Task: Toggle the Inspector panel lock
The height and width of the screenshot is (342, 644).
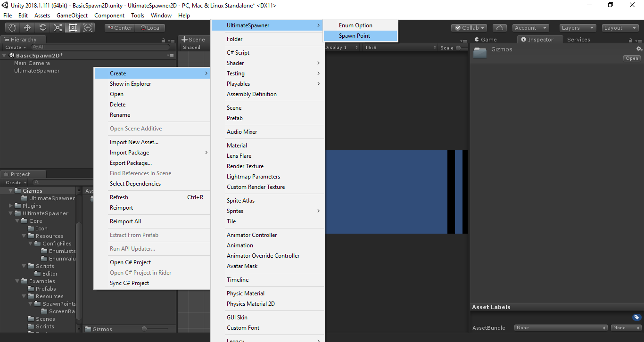Action: click(629, 41)
